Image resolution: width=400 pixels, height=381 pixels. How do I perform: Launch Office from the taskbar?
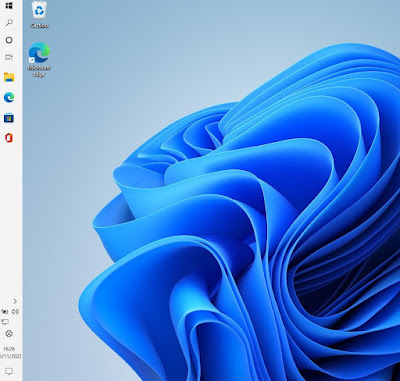[9, 138]
